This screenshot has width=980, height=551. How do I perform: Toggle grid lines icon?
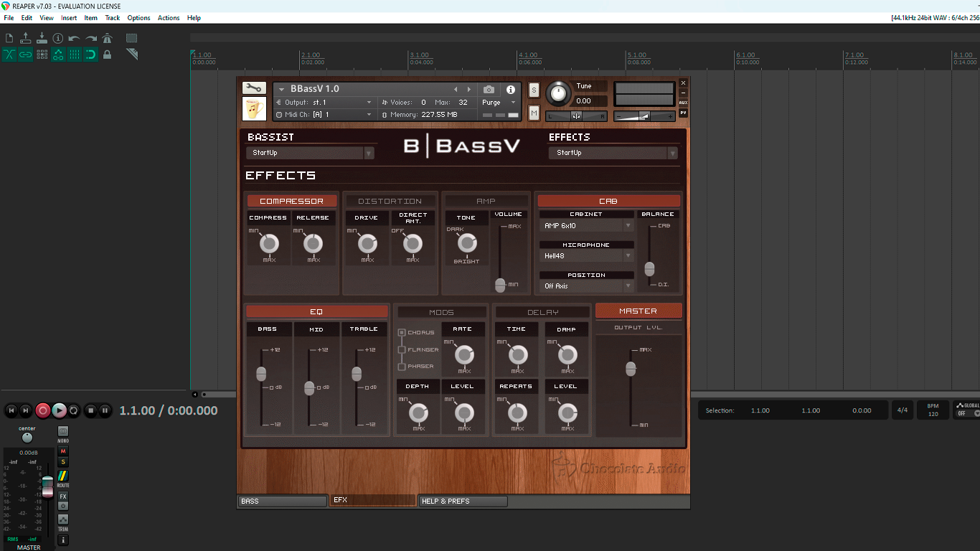coord(75,55)
